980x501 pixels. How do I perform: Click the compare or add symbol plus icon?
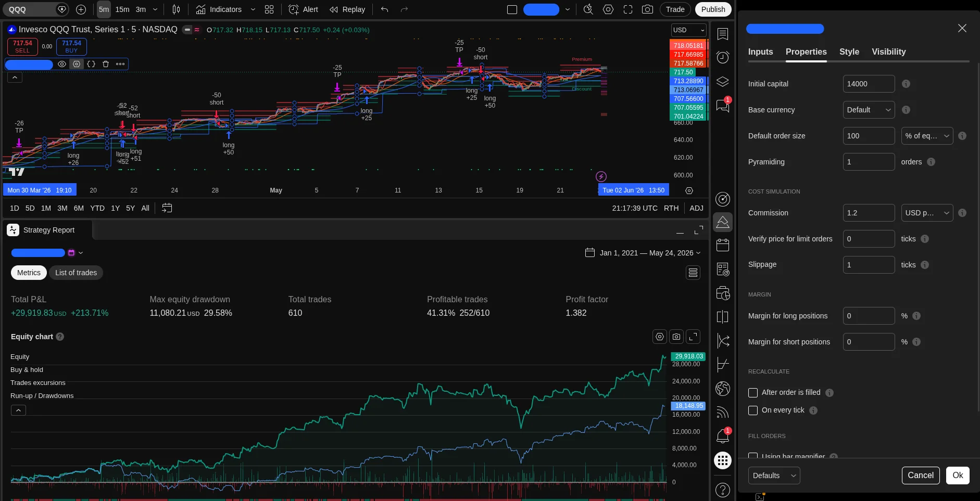(81, 9)
